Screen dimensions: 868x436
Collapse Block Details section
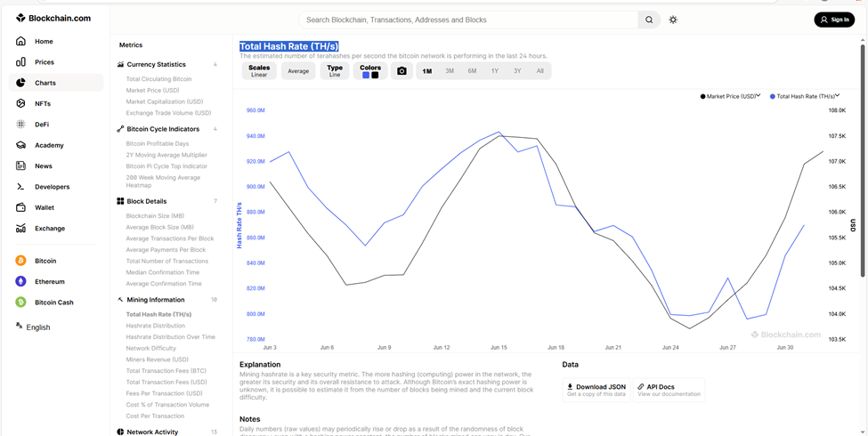[167, 201]
